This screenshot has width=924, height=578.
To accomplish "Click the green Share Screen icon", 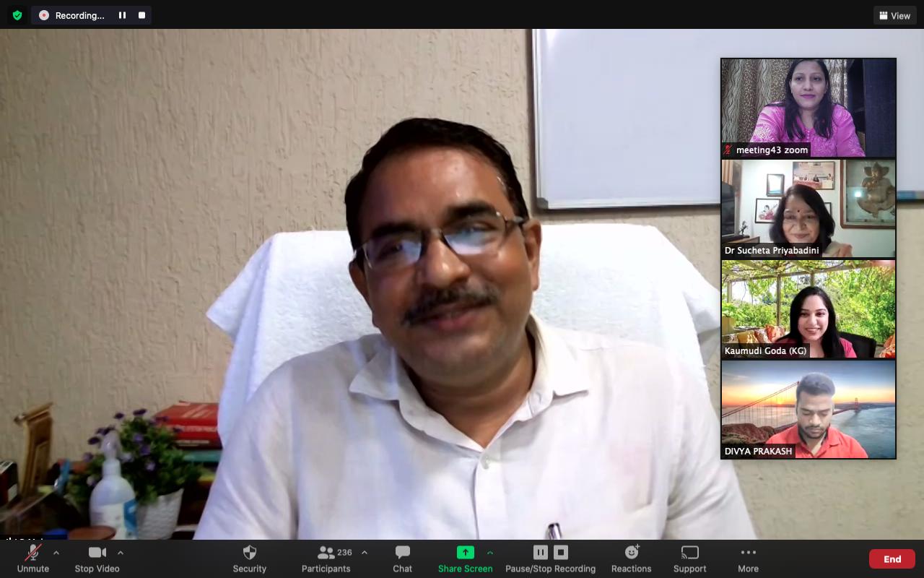I will tap(465, 553).
